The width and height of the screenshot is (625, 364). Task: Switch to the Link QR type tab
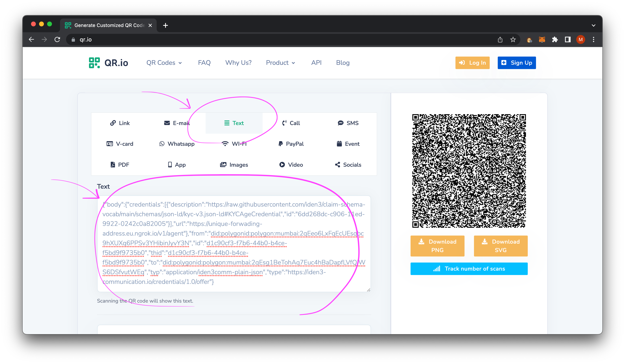point(120,123)
